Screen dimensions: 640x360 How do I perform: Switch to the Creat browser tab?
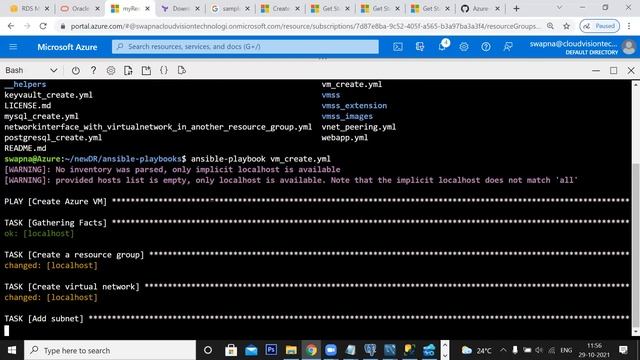click(280, 8)
